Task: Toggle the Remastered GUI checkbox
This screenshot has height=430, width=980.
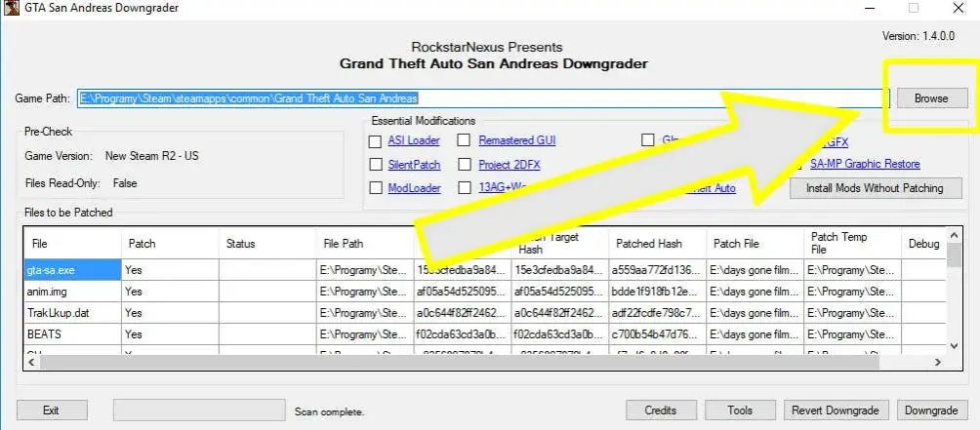Action: click(463, 141)
